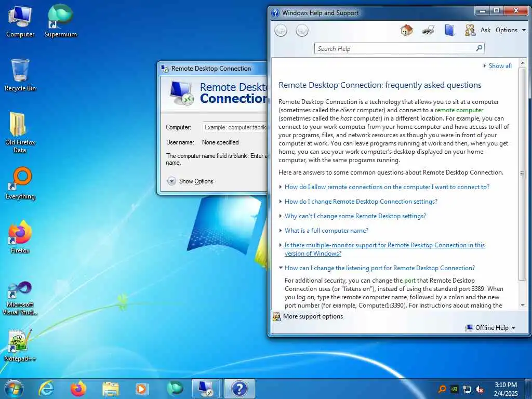Open the Computer desktop icon
This screenshot has width=532, height=399.
click(x=20, y=21)
